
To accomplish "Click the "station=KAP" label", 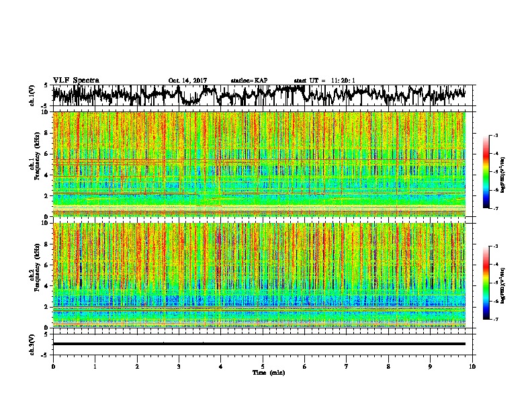I will pyautogui.click(x=249, y=81).
